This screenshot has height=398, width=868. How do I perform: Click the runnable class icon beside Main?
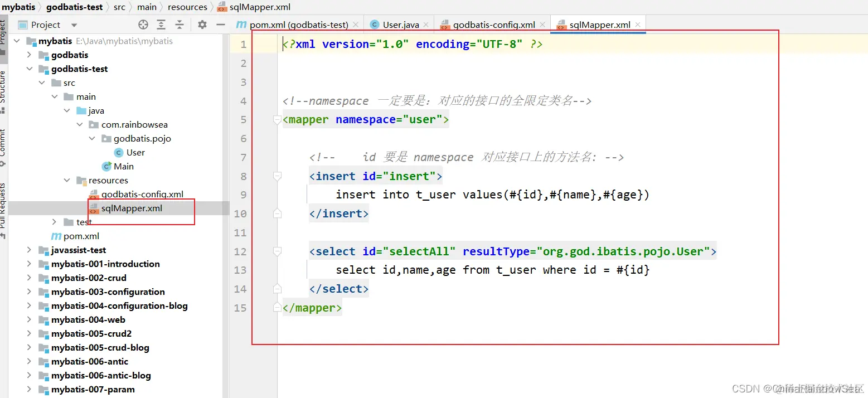point(106,166)
